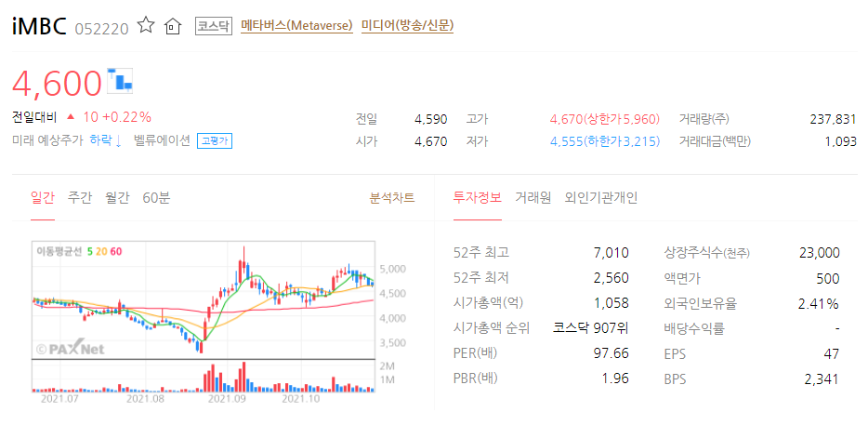Click the BPS value 2,341
The image size is (868, 425).
tap(822, 379)
